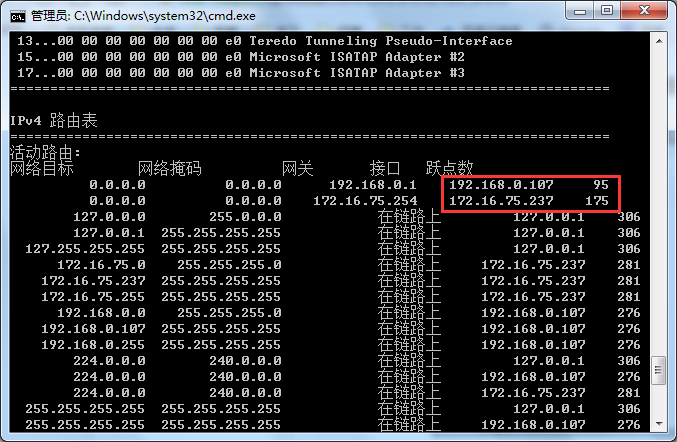Maximize the cmd.exe window
Viewport: 677px width, 442px height.
click(607, 10)
